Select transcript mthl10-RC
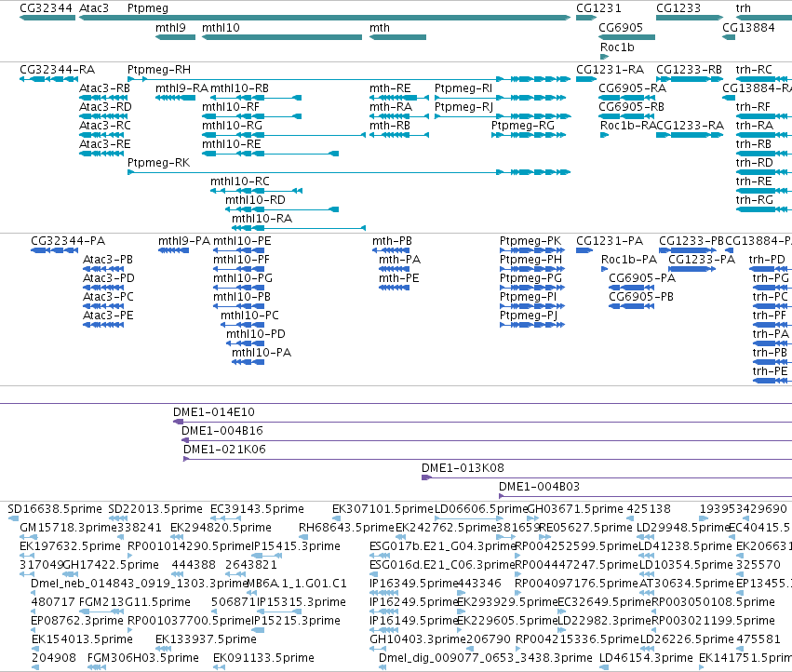Image resolution: width=792 pixels, height=672 pixels. [240, 181]
